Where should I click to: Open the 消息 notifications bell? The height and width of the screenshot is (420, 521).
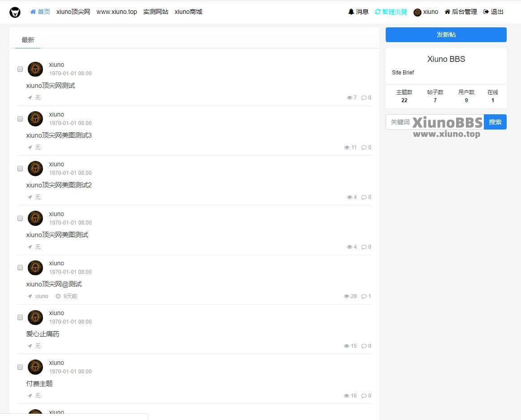point(358,12)
